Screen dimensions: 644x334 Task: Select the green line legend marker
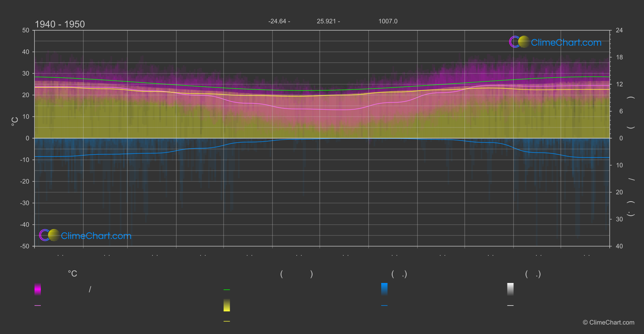coord(227,289)
